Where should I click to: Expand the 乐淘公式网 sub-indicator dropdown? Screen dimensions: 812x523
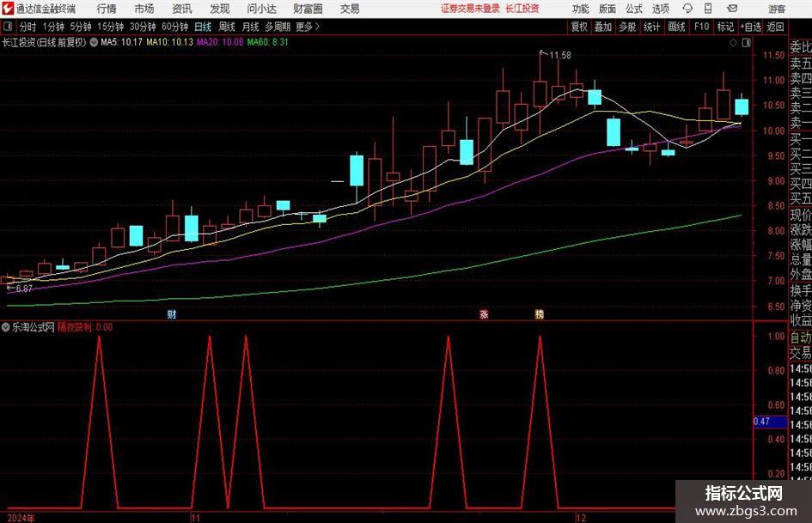[6, 327]
